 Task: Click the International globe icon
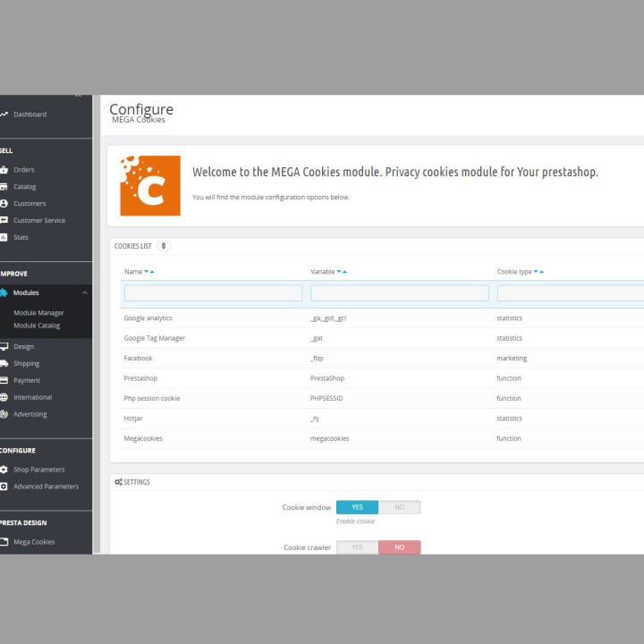click(4, 397)
